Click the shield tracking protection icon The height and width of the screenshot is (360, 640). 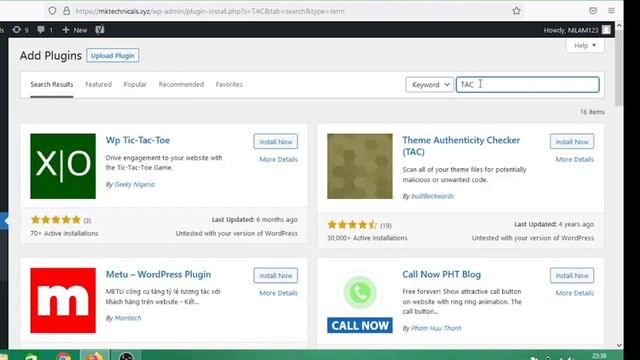[x=52, y=11]
